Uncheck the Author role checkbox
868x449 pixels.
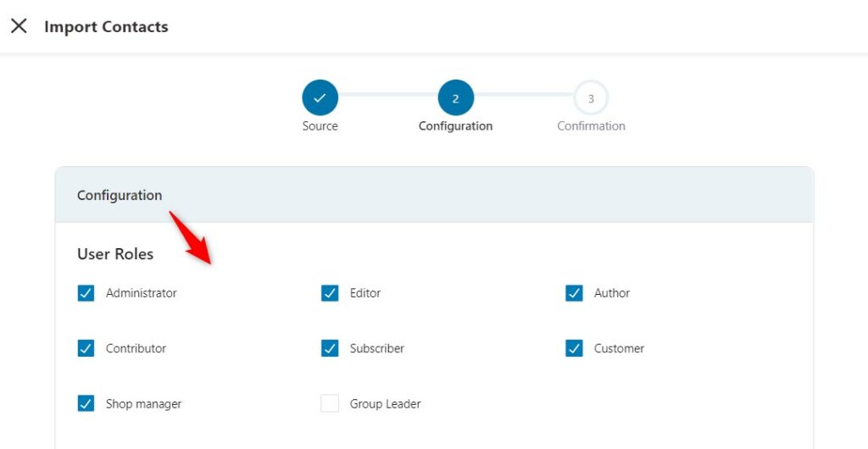tap(574, 293)
